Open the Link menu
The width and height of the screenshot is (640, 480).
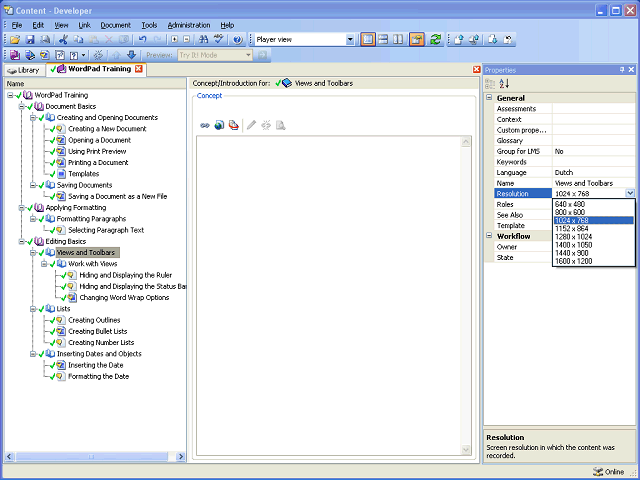(84, 25)
